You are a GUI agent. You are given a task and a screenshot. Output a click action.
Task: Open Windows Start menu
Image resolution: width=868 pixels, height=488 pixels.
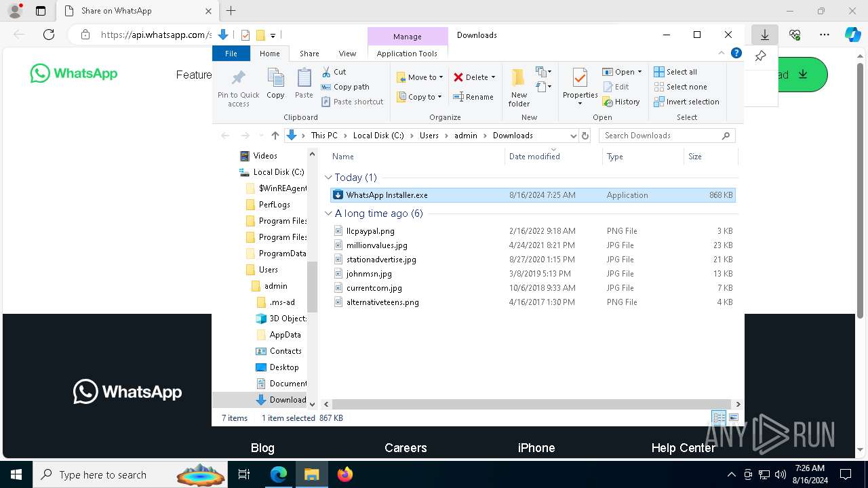(x=16, y=474)
